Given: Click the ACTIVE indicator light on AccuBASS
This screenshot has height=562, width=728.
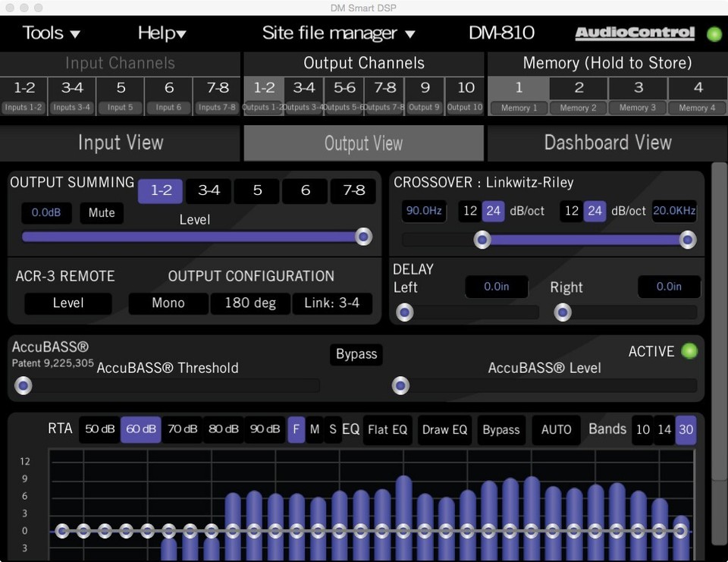Looking at the screenshot, I should pos(689,350).
